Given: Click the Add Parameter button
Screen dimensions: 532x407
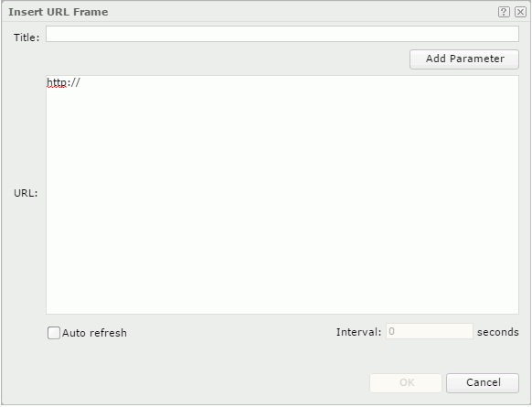Looking at the screenshot, I should pos(464,59).
